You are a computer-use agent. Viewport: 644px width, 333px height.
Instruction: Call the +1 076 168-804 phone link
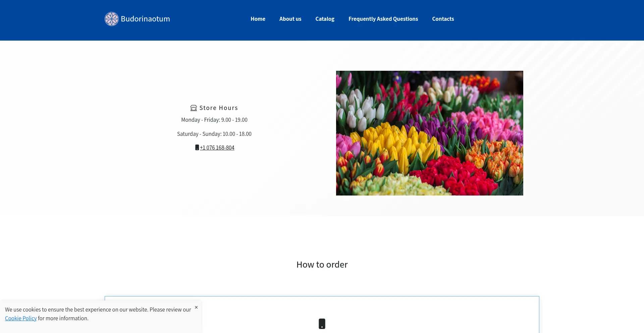(217, 148)
